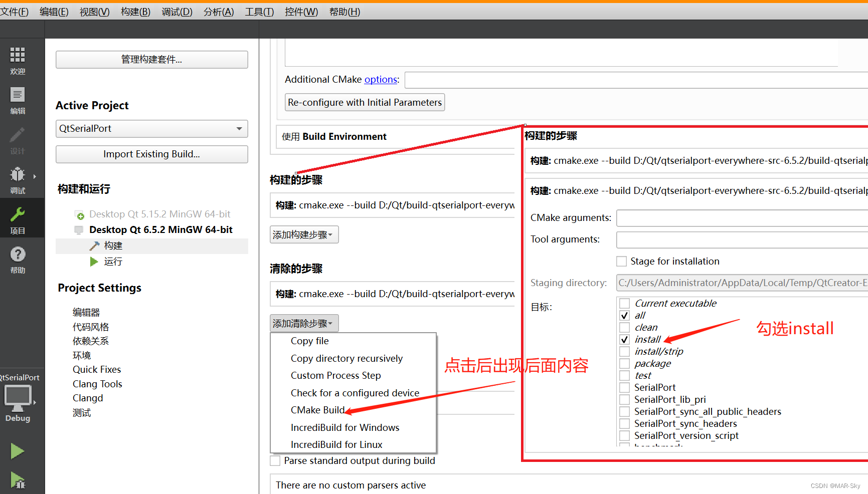Toggle the 'install' target checkbox
868x494 pixels.
coord(624,339)
